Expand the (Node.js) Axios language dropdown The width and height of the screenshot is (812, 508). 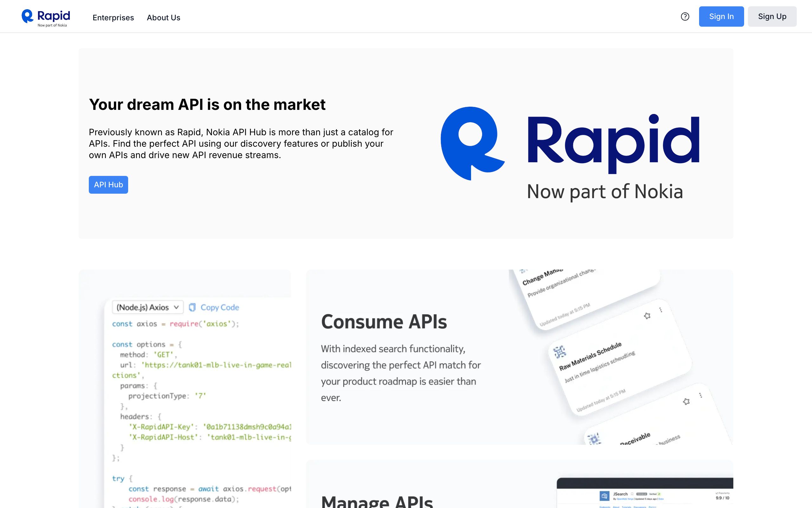point(147,307)
